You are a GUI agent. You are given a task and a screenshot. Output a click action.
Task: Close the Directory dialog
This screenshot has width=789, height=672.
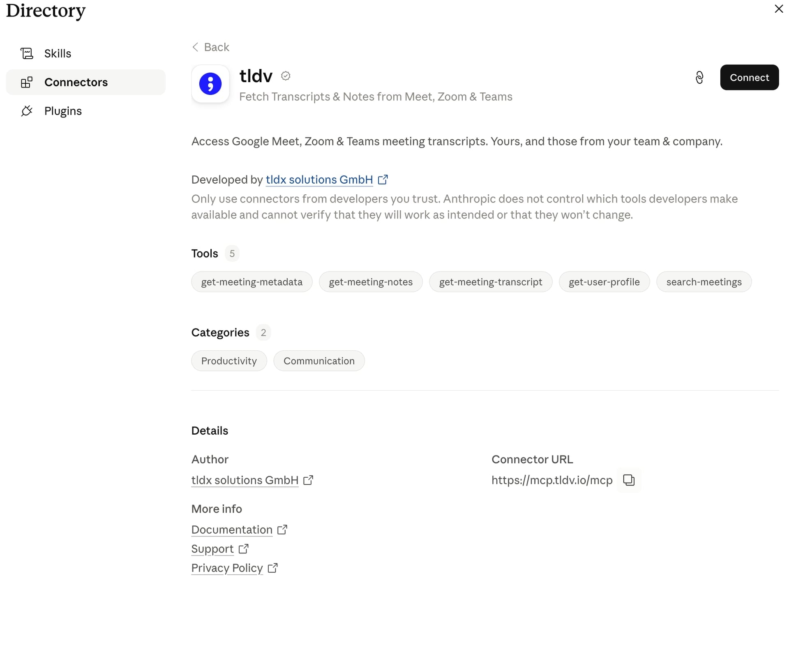point(779,9)
